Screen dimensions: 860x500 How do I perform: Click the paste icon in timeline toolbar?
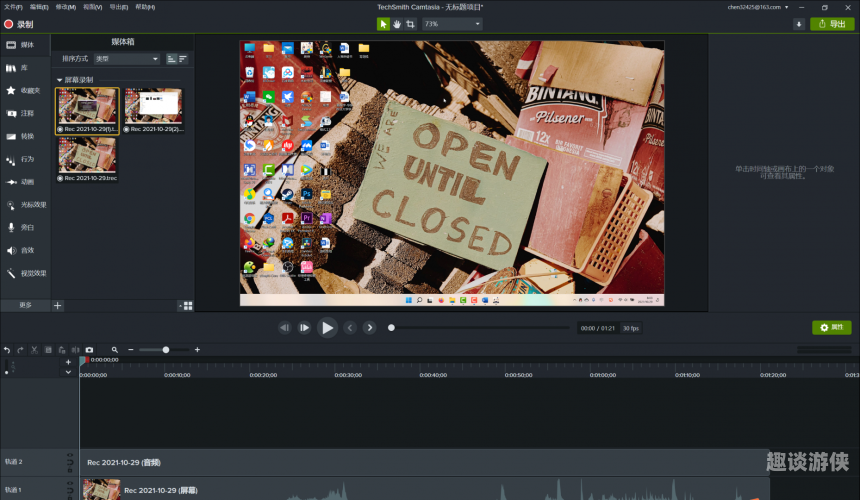click(x=62, y=350)
